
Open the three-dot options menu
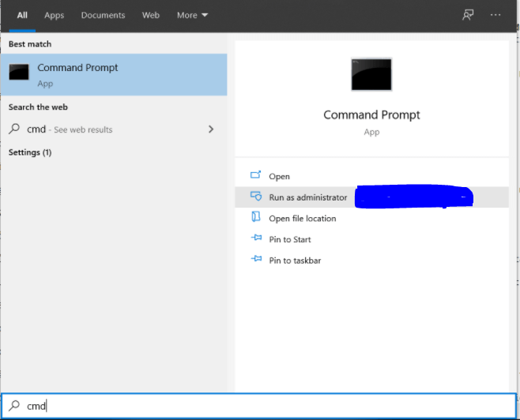coord(496,15)
